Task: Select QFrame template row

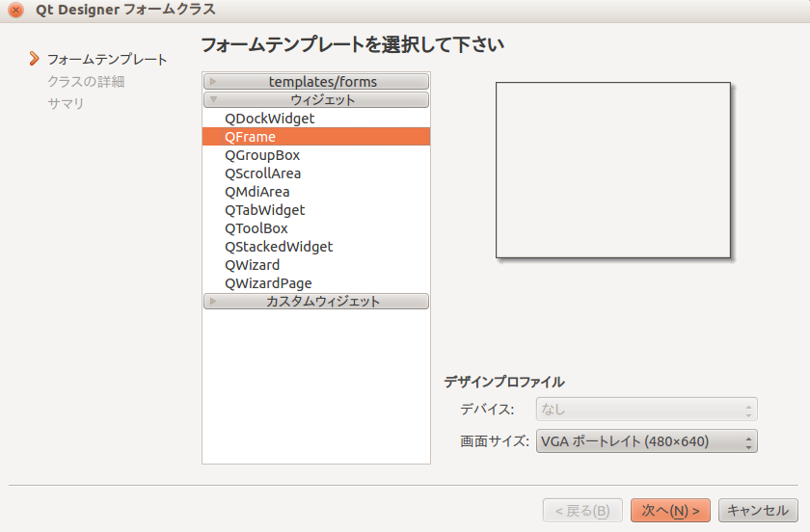Action: 316,137
